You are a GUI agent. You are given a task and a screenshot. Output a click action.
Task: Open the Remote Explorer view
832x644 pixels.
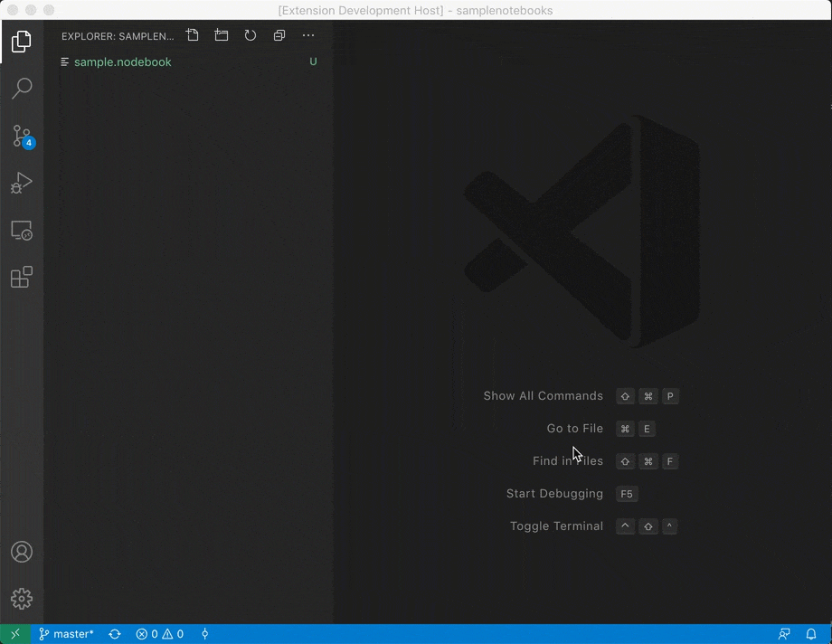pyautogui.click(x=22, y=231)
